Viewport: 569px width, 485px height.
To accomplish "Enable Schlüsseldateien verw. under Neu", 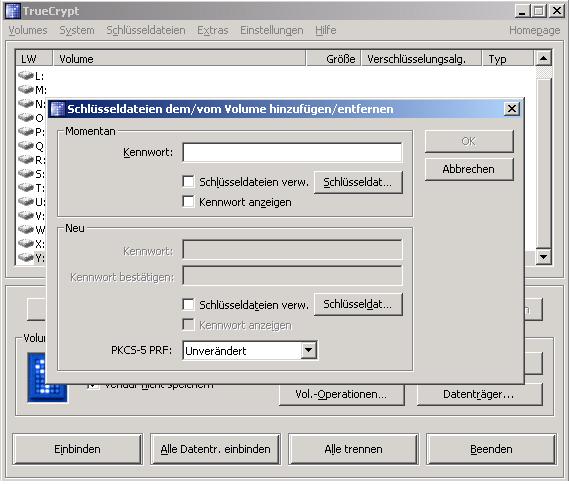I will pyautogui.click(x=188, y=304).
